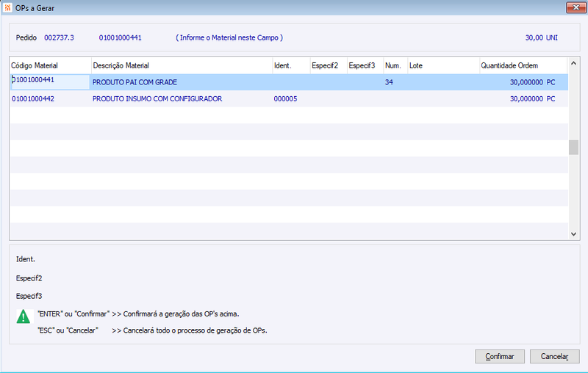
Task: Click the Especif2 label in lower panel
Action: tap(29, 278)
